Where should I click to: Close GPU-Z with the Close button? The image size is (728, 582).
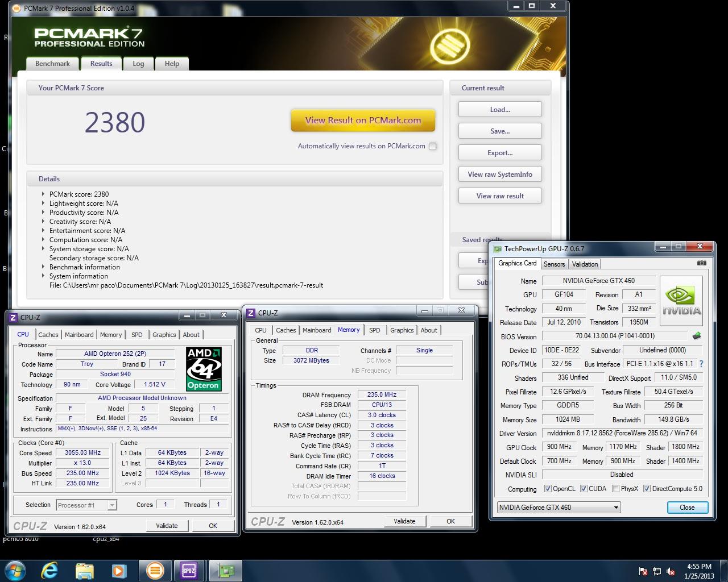point(687,508)
